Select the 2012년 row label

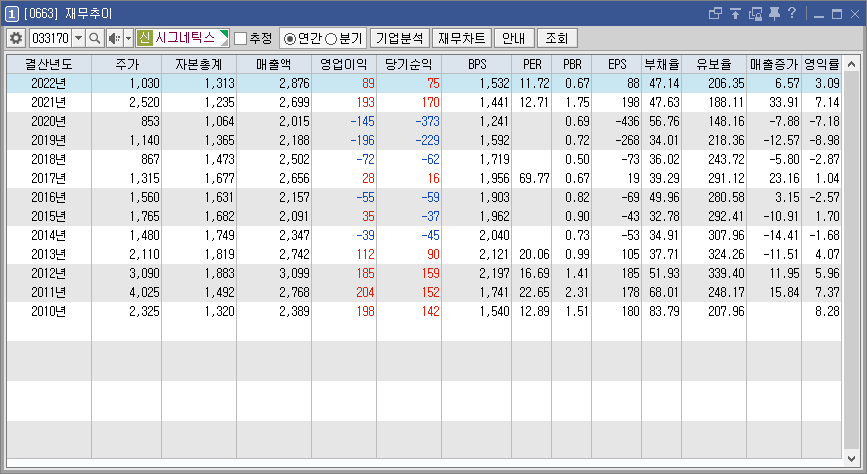tap(49, 273)
